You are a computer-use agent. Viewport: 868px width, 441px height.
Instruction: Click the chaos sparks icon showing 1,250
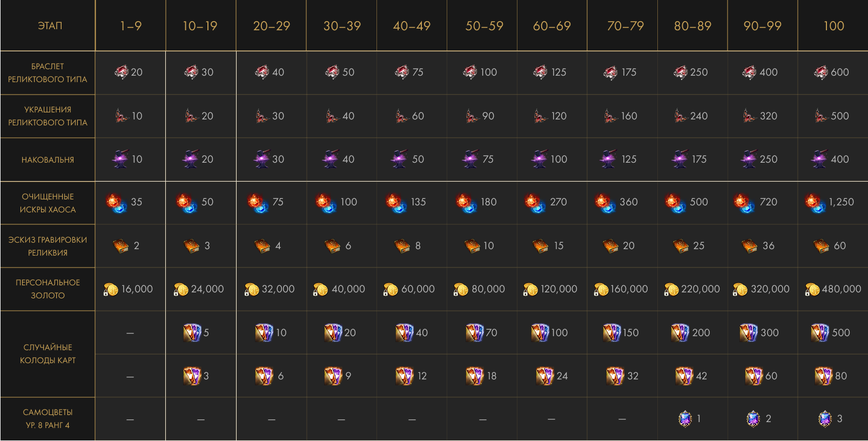coord(815,203)
